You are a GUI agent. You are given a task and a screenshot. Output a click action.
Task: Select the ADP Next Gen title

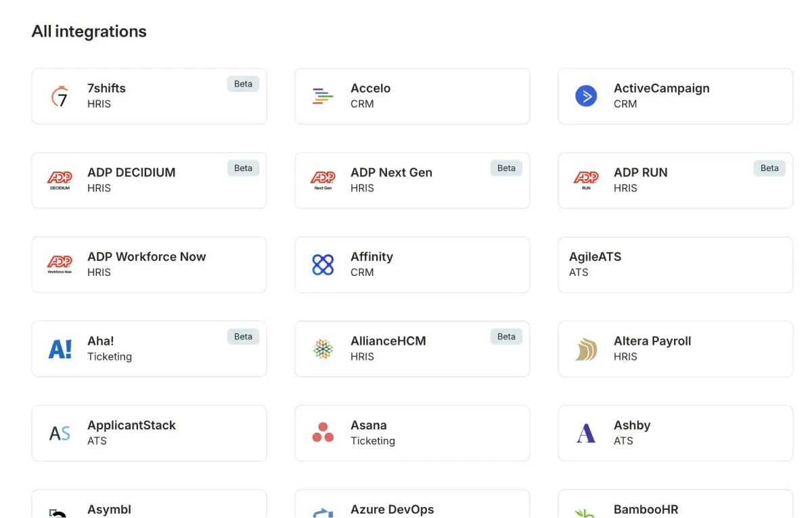pyautogui.click(x=391, y=172)
